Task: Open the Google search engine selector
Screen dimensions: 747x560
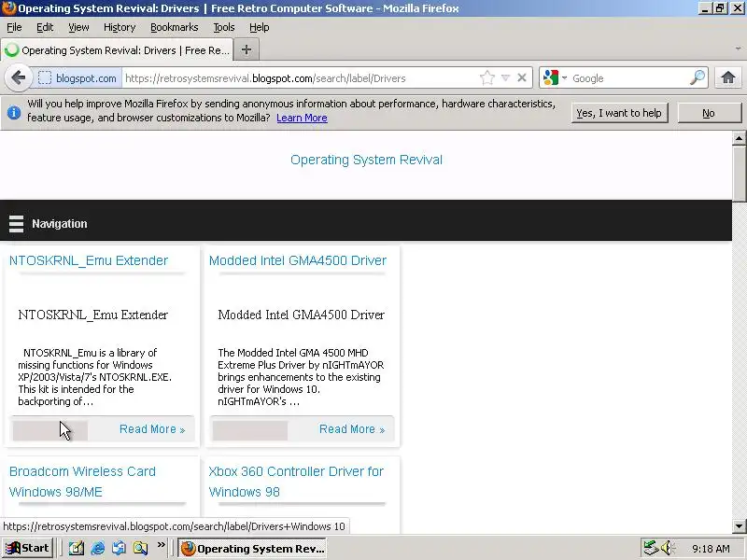Action: [x=555, y=78]
